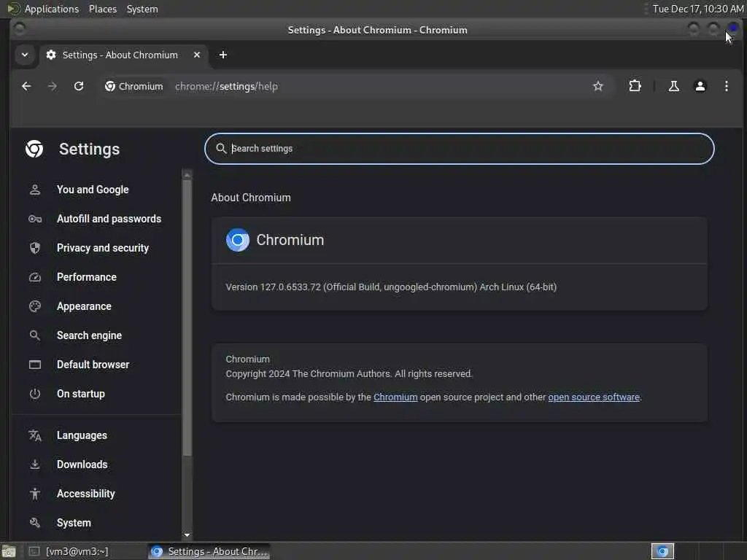Open the profile avatar menu

tap(700, 86)
